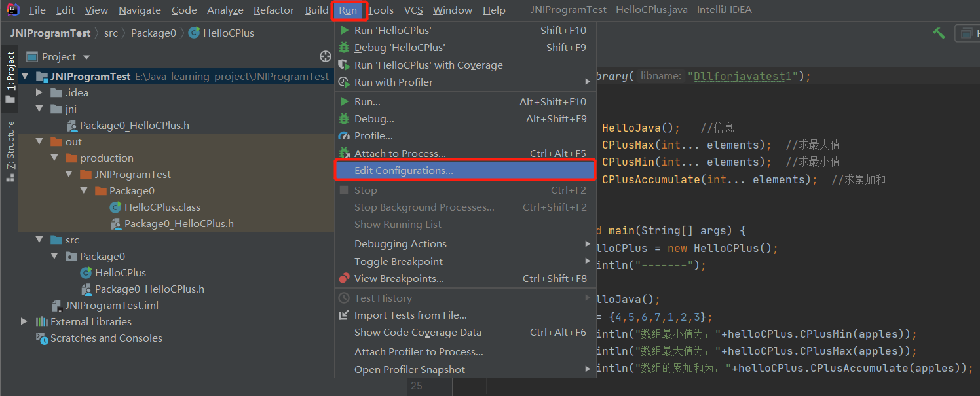Select JNIProgramTest.iml file
980x396 pixels.
[112, 305]
